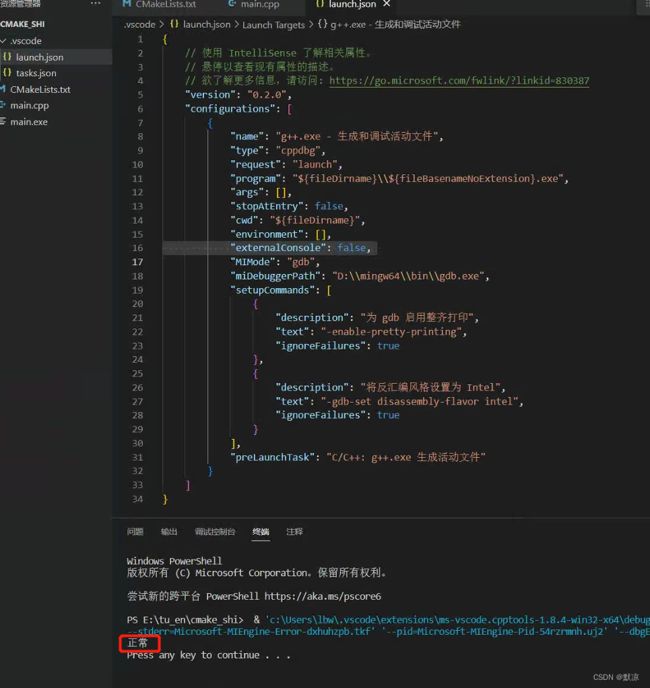
Task: Open CMakeLists.txt in the file tree
Action: click(40, 90)
